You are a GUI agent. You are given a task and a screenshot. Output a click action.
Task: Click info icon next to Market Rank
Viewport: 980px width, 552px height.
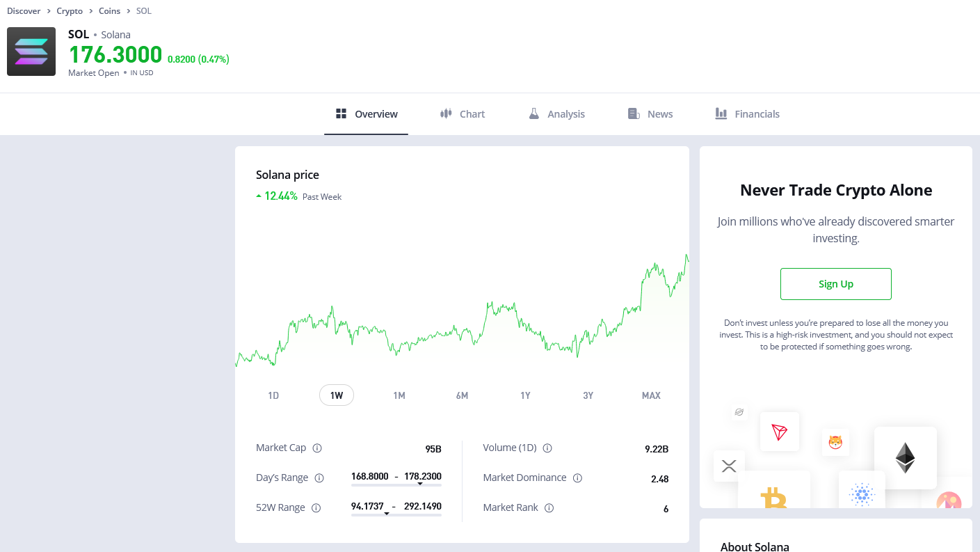point(549,508)
